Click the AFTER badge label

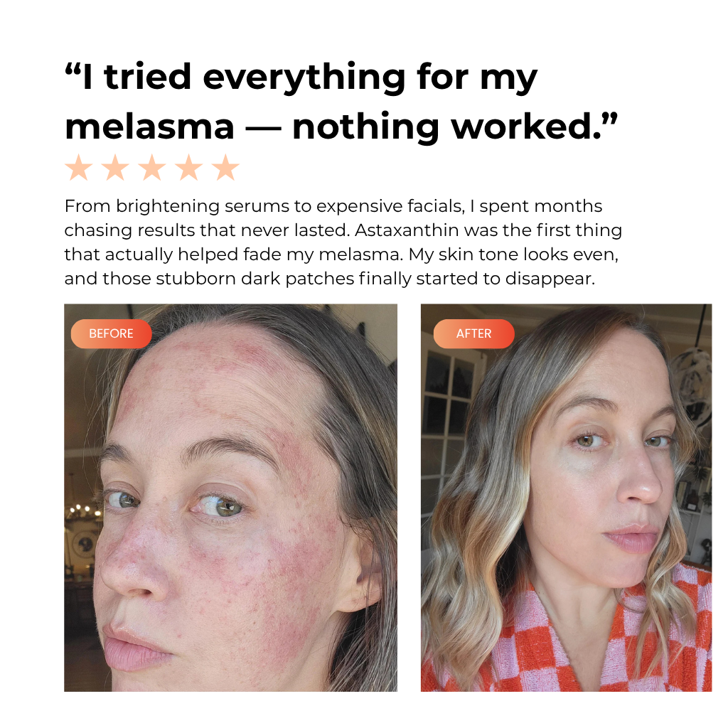[473, 333]
